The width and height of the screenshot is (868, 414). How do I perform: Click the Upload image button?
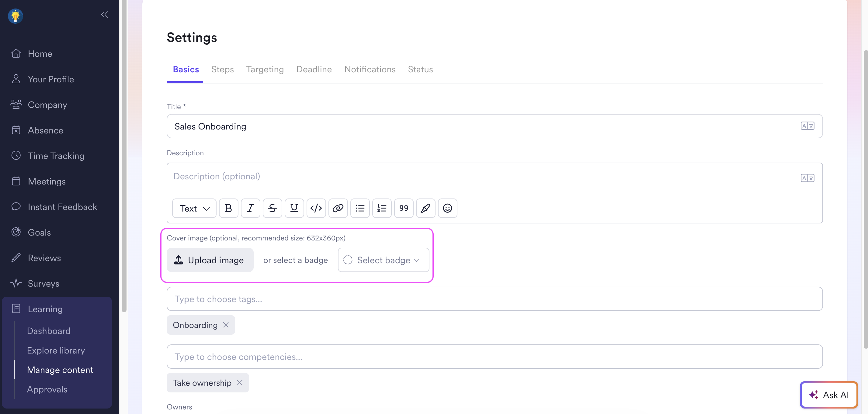[x=210, y=260]
